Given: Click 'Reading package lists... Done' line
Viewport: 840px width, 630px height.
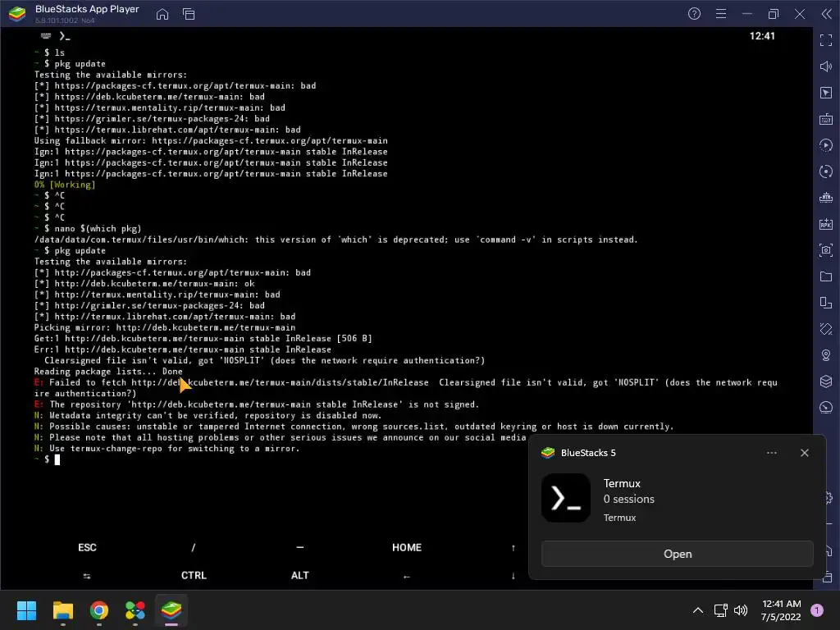Looking at the screenshot, I should (108, 372).
